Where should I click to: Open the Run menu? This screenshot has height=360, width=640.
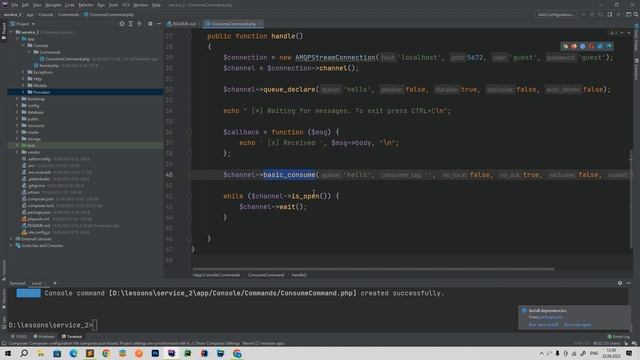pyautogui.click(x=101, y=5)
